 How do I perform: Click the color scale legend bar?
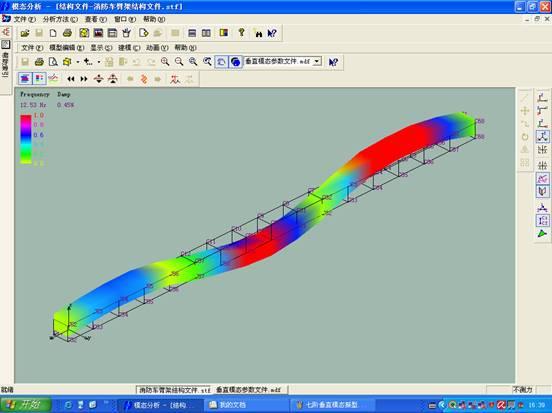(x=26, y=139)
